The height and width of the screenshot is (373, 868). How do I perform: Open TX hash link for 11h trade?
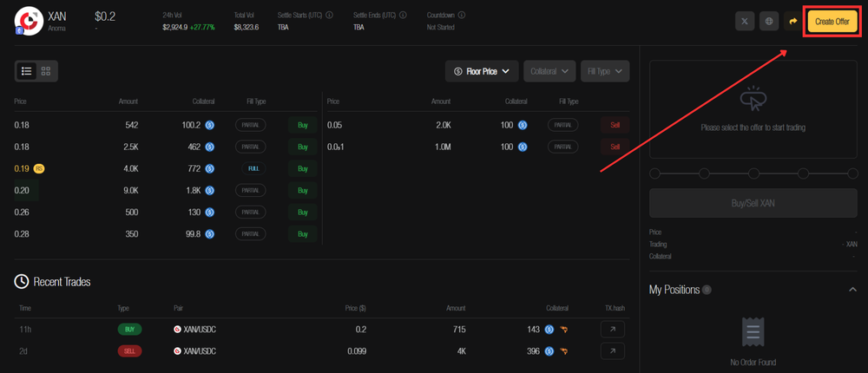point(612,330)
